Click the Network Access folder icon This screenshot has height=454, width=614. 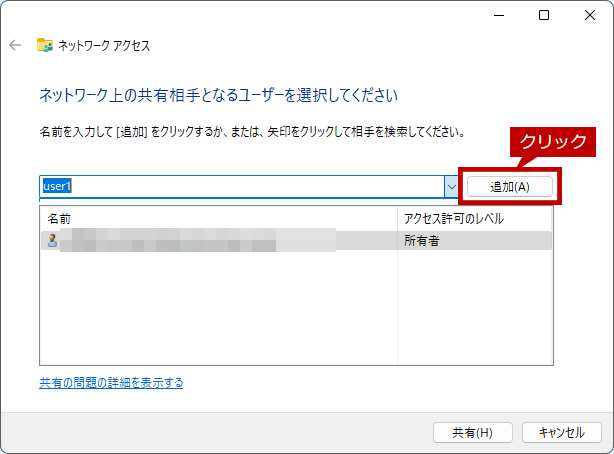point(45,45)
